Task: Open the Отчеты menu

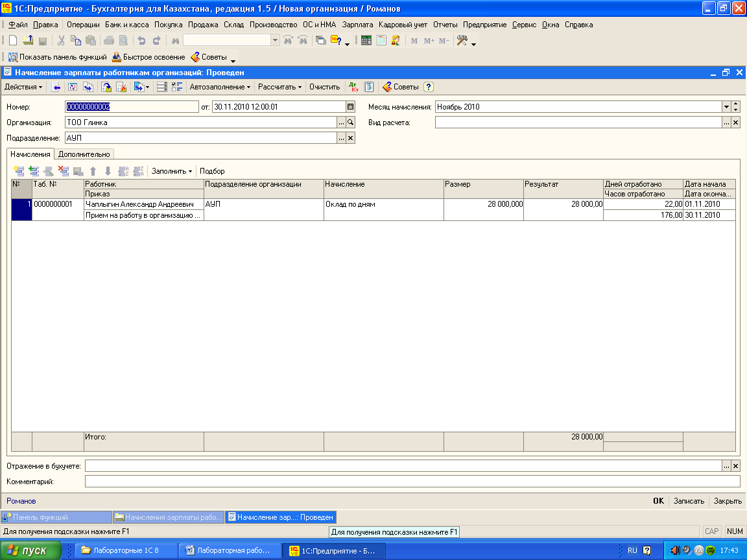Action: 445,25
